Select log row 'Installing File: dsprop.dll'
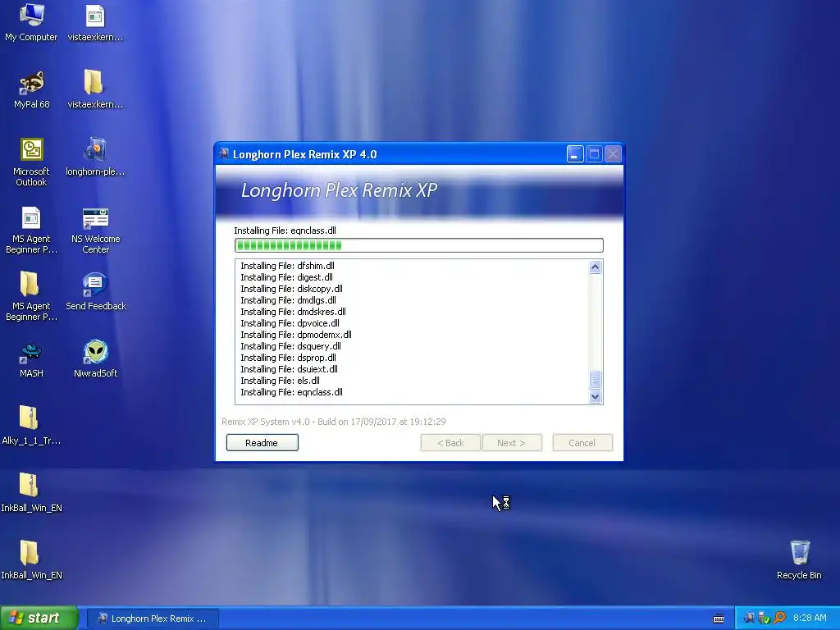The image size is (840, 630). (x=288, y=358)
